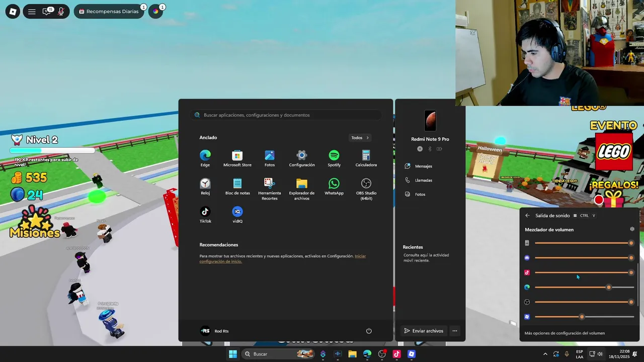Adjust Discord volume slider
This screenshot has width=644, height=362.
pyautogui.click(x=584, y=258)
